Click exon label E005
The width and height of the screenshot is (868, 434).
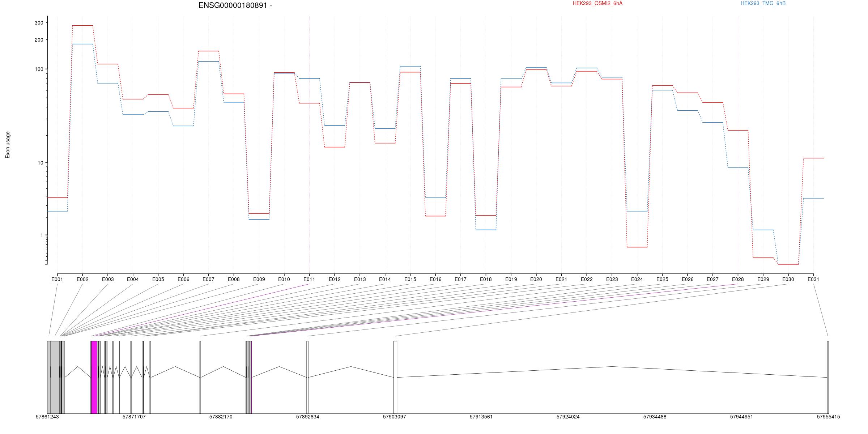(158, 279)
